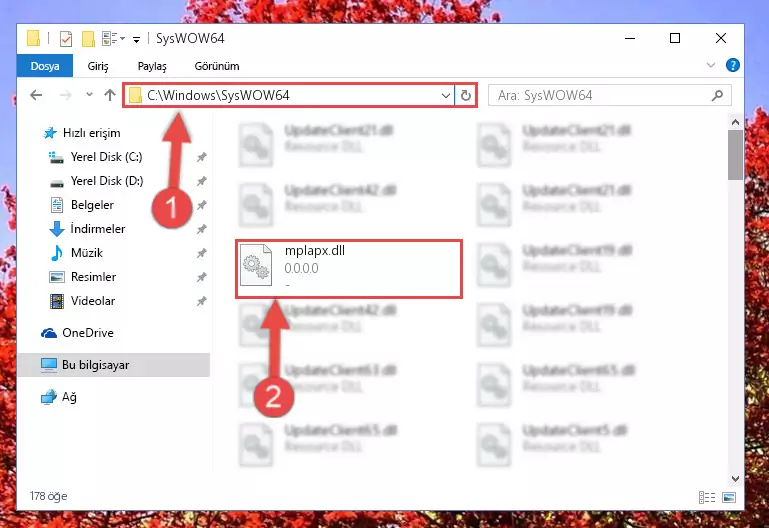Go up one folder level
This screenshot has height=528, width=769.
click(x=110, y=95)
